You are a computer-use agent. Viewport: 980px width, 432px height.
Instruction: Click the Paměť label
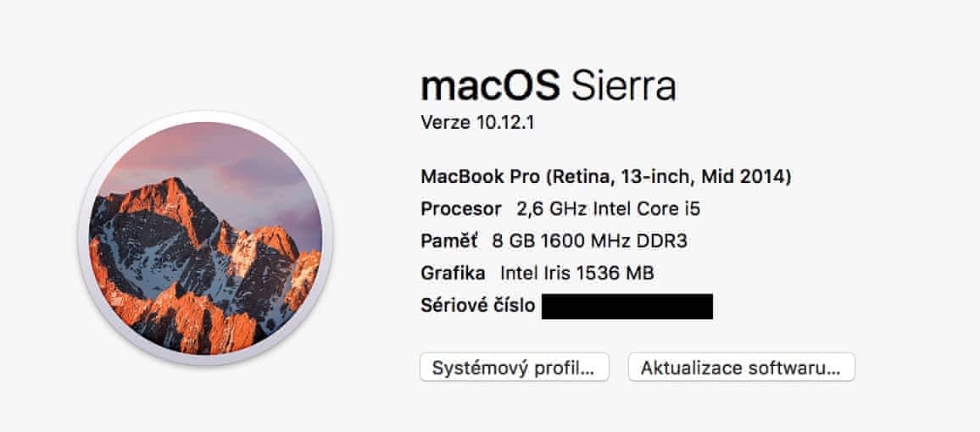point(449,241)
